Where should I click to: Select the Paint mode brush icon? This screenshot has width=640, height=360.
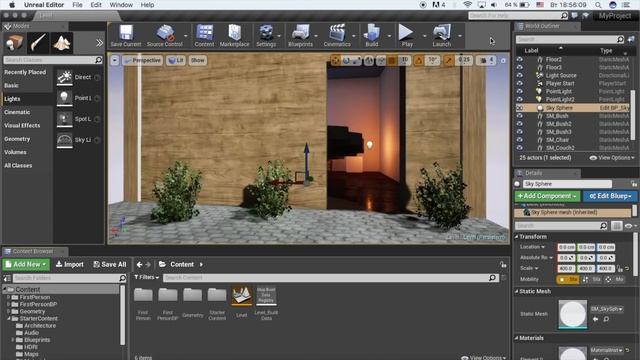pos(38,43)
